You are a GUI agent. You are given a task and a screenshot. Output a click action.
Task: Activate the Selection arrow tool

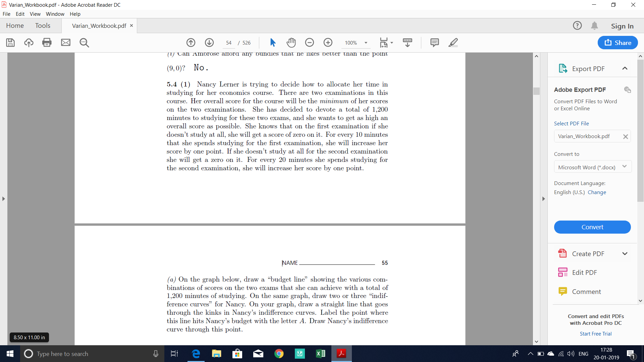[273, 43]
